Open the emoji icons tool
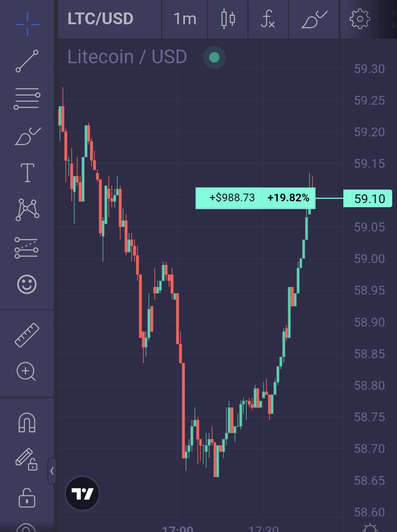Viewport: 397px width, 532px height. (x=27, y=284)
